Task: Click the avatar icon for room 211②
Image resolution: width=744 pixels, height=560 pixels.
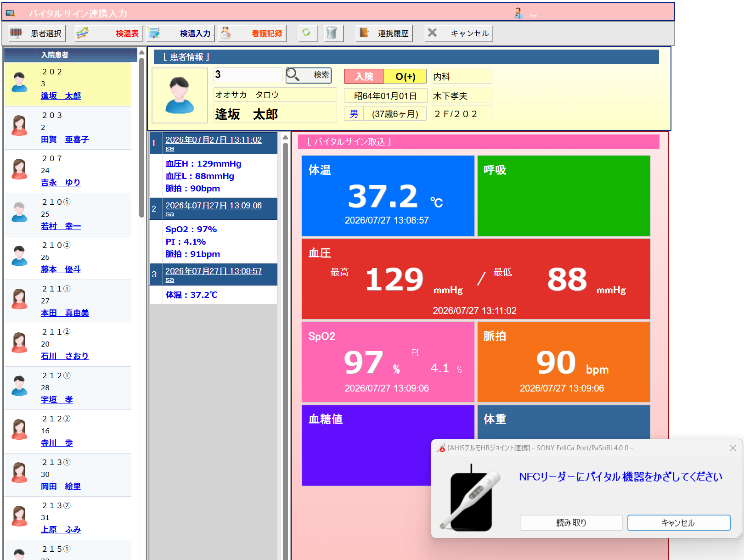Action: click(19, 343)
